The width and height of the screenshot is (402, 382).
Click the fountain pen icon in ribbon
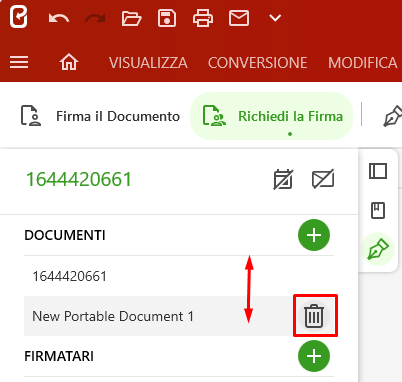(x=392, y=116)
